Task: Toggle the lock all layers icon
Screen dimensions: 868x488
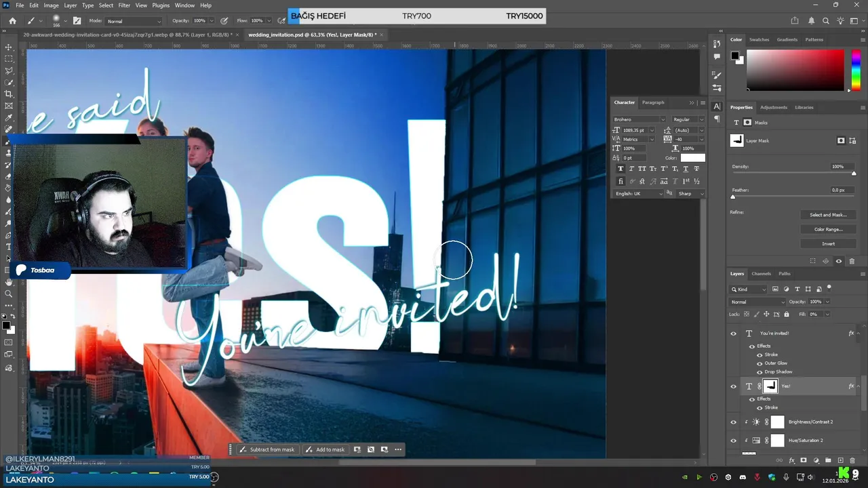Action: click(787, 314)
